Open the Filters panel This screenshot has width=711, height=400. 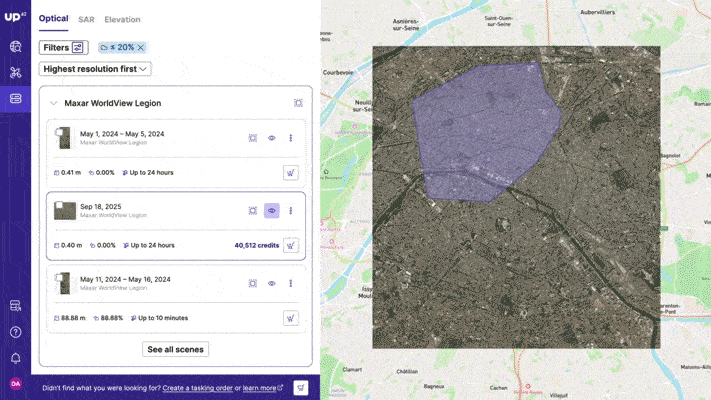[63, 47]
